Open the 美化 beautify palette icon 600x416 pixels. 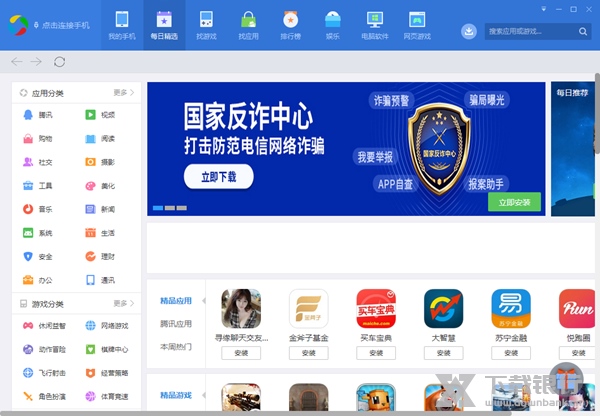pos(90,186)
